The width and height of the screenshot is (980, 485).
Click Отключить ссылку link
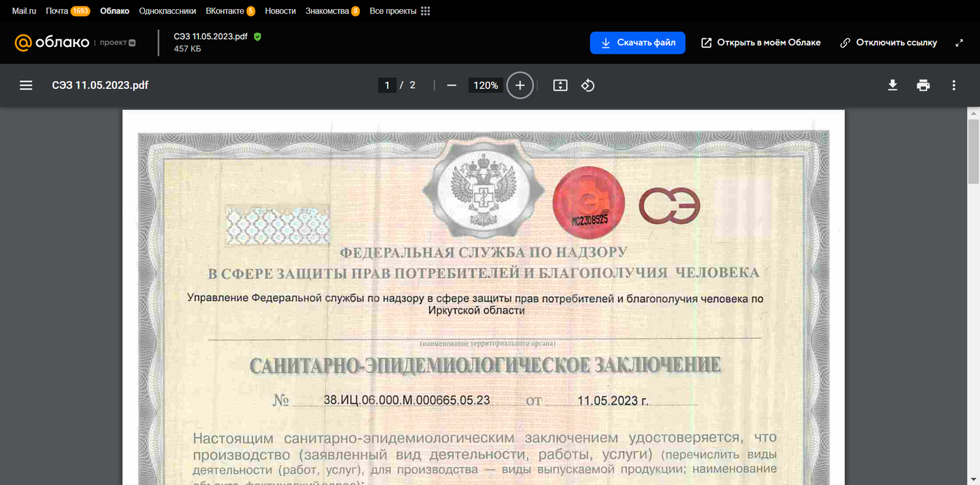coord(888,43)
